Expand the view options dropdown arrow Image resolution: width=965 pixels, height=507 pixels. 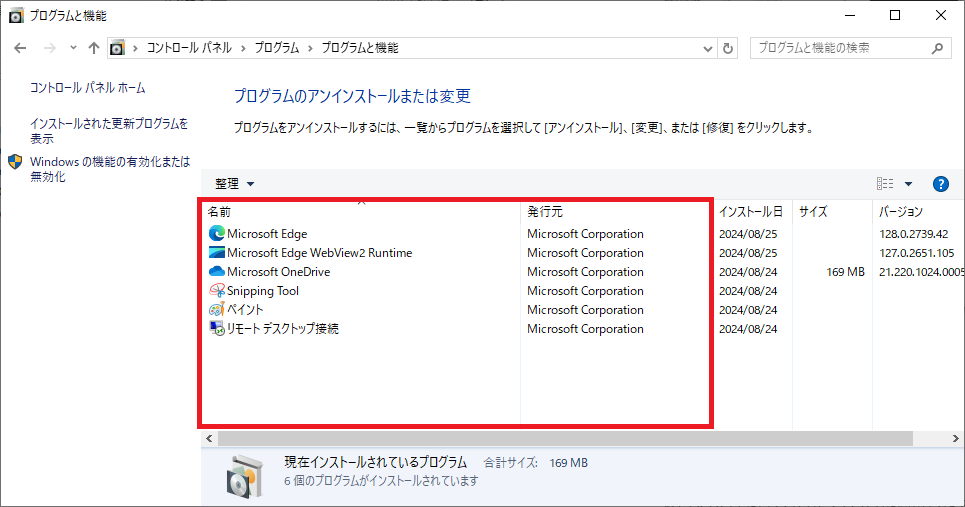coord(908,184)
